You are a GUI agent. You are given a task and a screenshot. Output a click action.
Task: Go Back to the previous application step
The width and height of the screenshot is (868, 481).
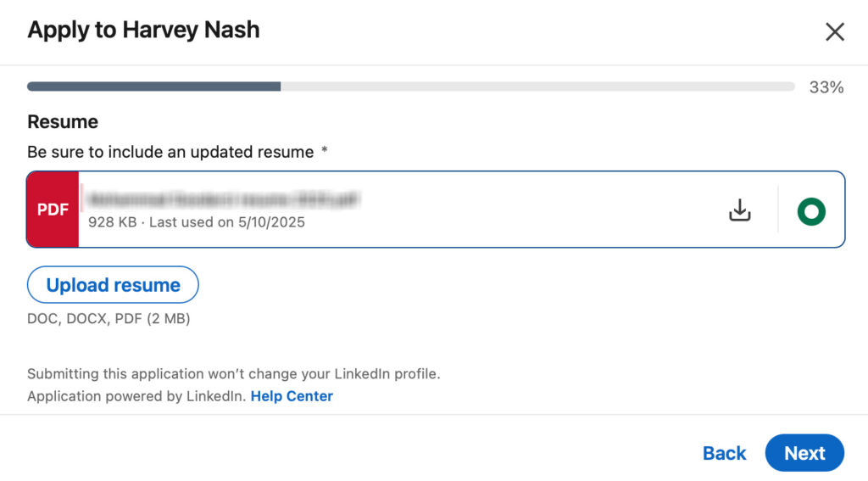pos(724,453)
